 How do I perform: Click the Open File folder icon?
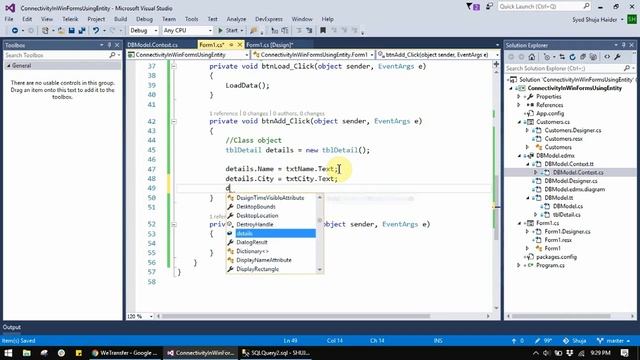tap(61, 31)
